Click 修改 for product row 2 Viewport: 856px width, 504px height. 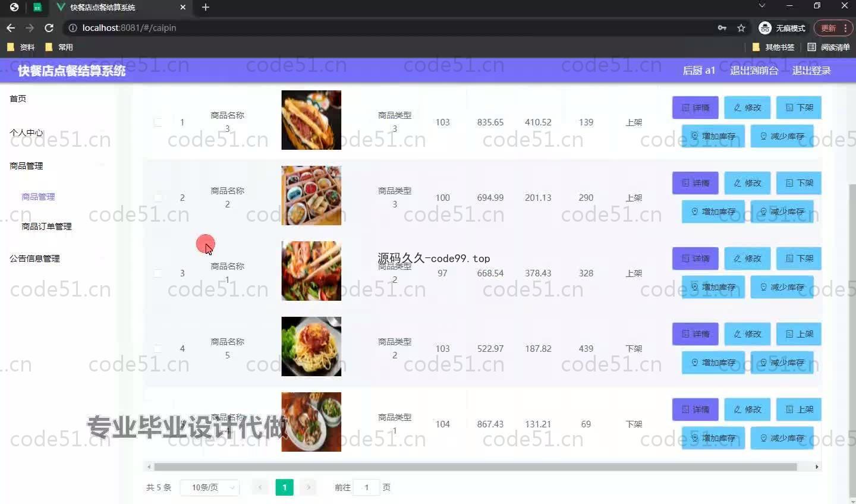(748, 183)
